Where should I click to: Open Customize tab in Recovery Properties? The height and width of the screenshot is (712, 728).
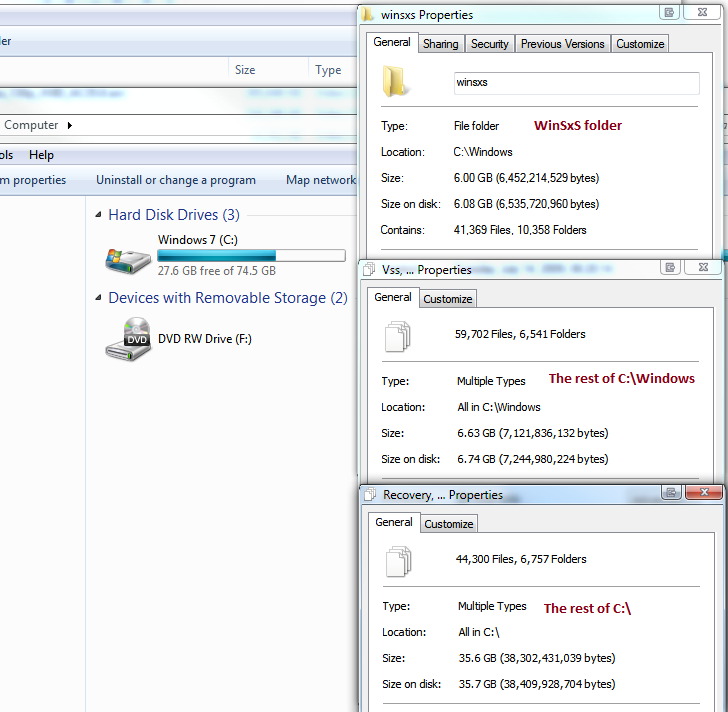(x=449, y=524)
